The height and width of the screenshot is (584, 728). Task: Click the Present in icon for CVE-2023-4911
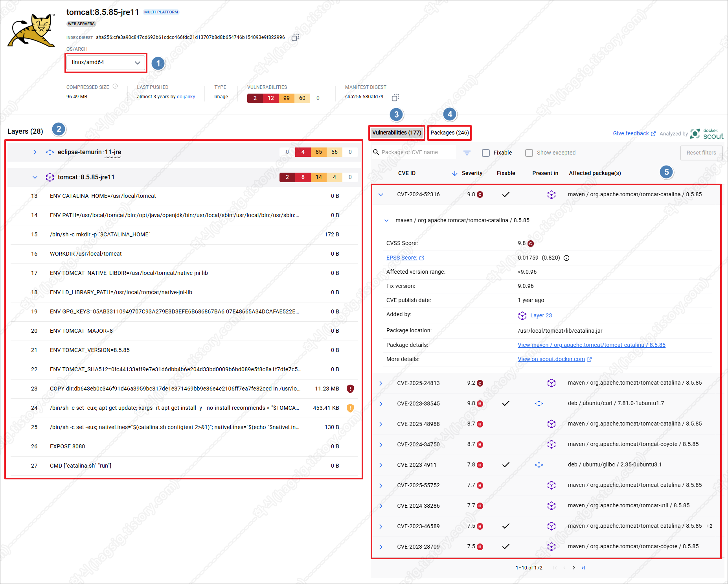(x=539, y=465)
